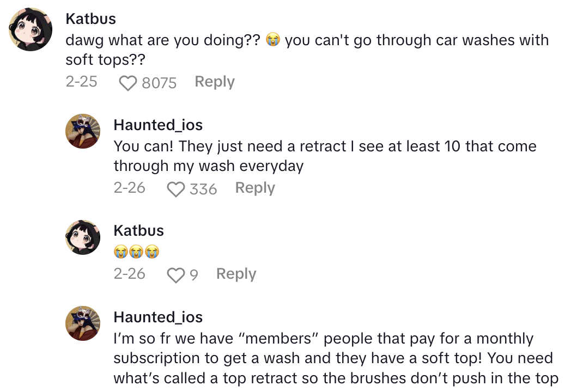The height and width of the screenshot is (392, 583).
Task: Open Haunted_ios avatar beside the retract reply
Action: pos(83,131)
